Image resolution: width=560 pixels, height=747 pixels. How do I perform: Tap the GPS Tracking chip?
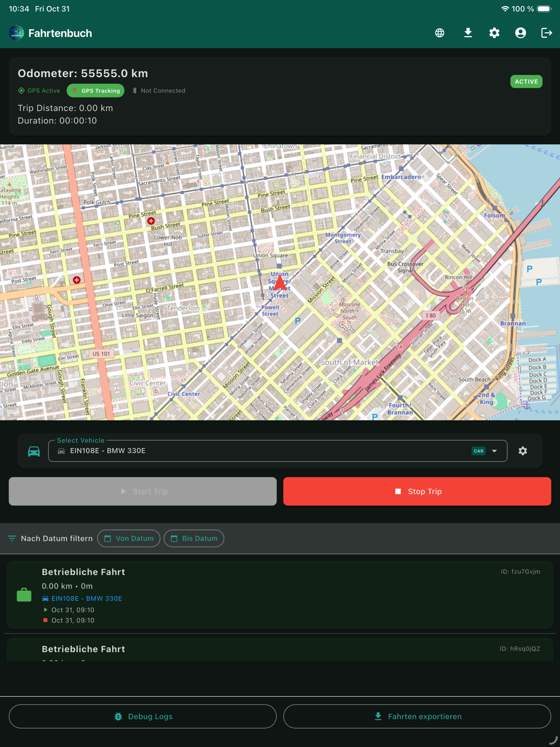(96, 90)
